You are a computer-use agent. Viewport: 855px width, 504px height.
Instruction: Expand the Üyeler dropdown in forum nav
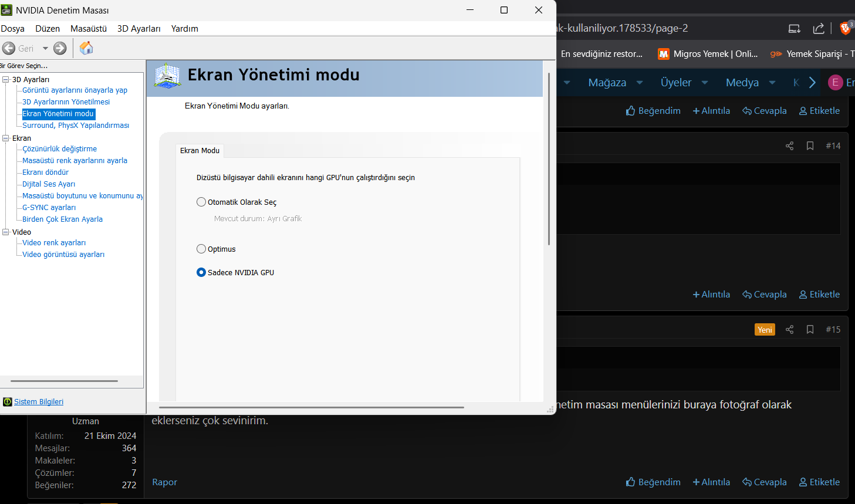click(x=705, y=83)
